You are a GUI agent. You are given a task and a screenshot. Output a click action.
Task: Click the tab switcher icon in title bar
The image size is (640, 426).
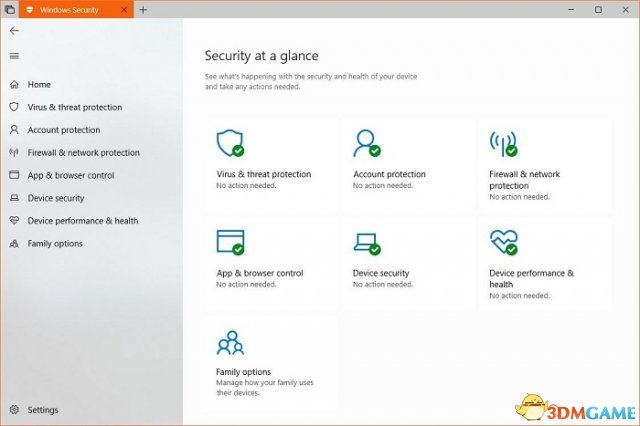9,9
